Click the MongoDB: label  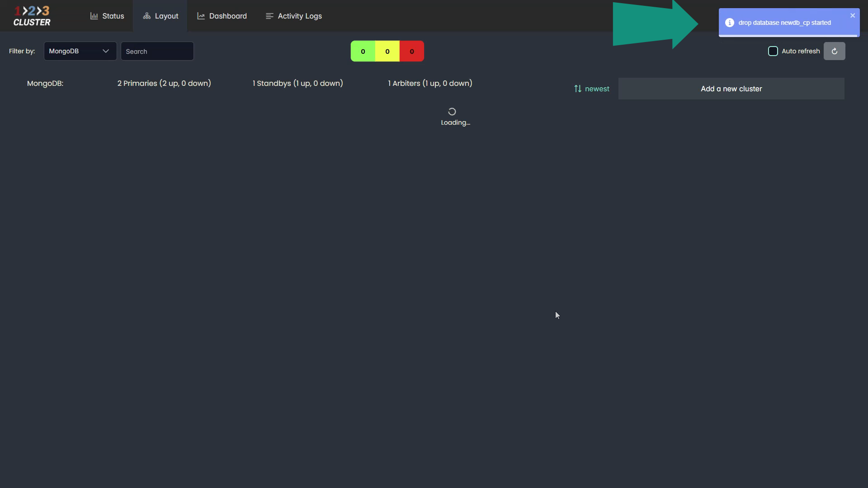tap(45, 83)
